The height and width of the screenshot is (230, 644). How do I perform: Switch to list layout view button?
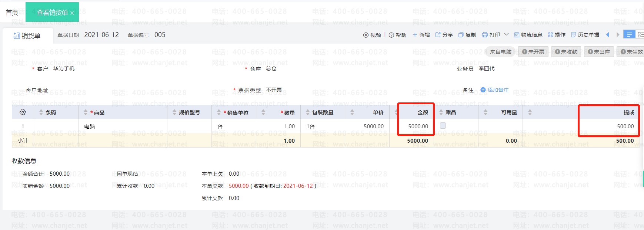(629, 34)
